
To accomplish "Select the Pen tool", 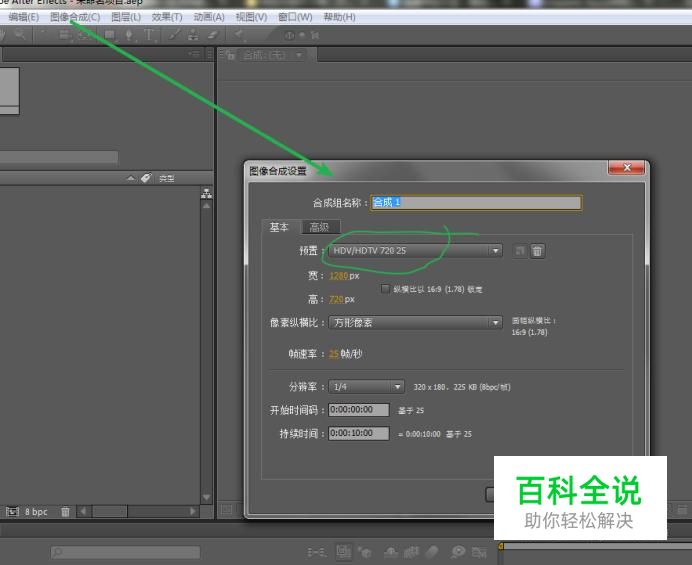I will tap(129, 35).
